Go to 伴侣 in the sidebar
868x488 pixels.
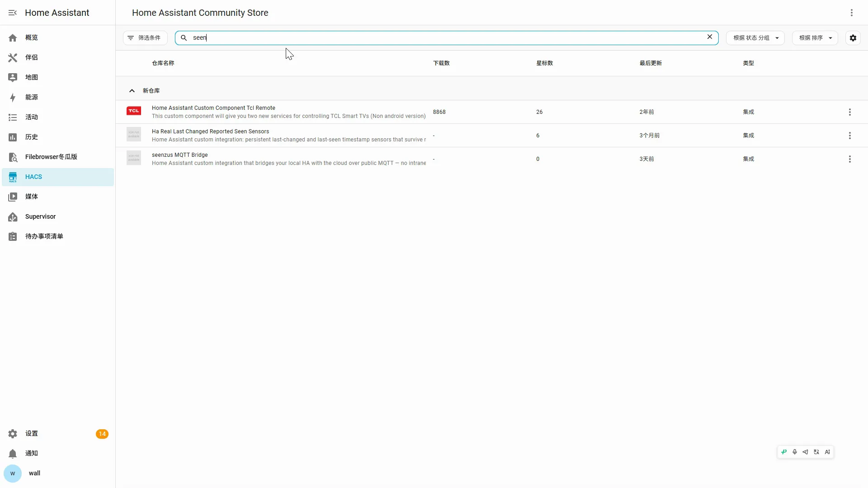click(x=58, y=58)
